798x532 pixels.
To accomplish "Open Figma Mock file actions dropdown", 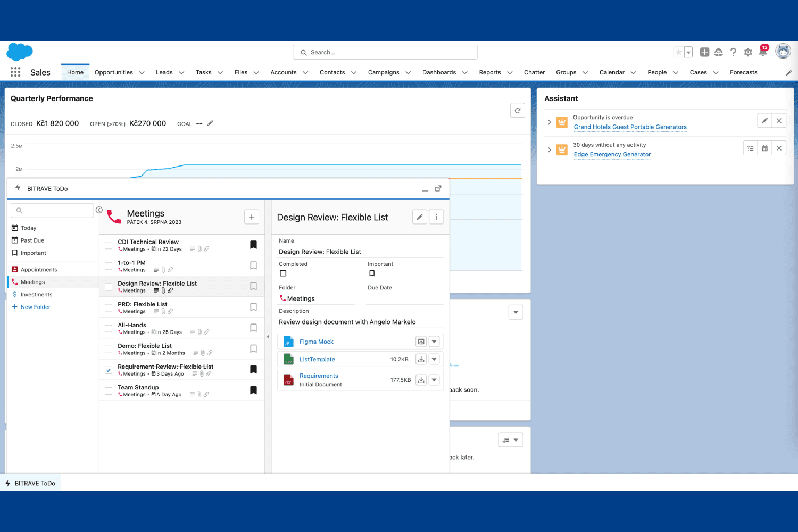I will (x=434, y=342).
